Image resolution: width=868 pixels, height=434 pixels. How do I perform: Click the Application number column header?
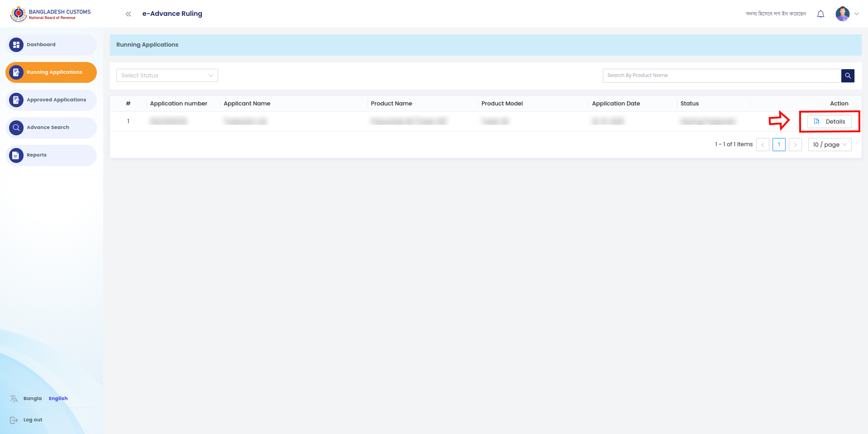[179, 104]
